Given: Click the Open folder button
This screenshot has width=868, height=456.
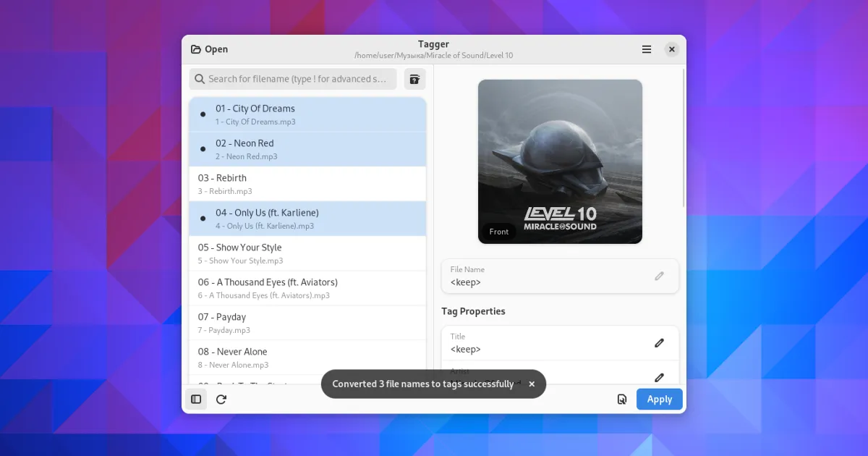Looking at the screenshot, I should (209, 49).
